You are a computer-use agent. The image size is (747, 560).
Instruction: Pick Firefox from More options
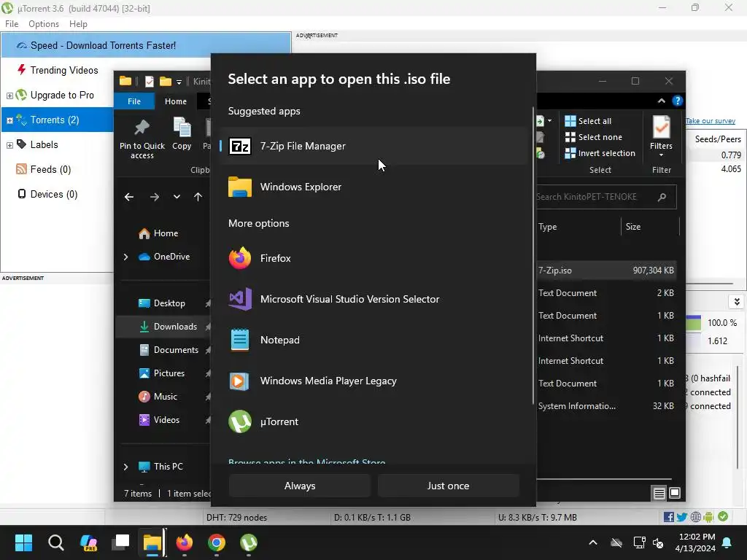coord(373,259)
